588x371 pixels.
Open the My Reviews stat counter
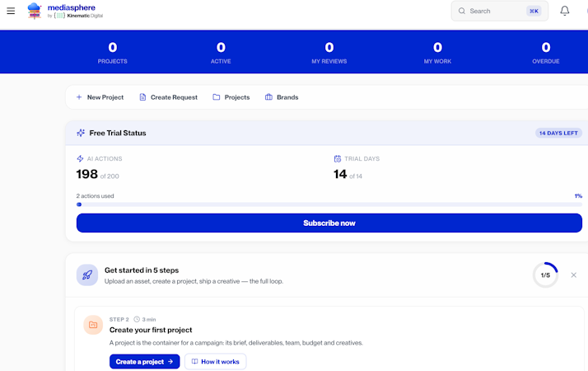(329, 52)
